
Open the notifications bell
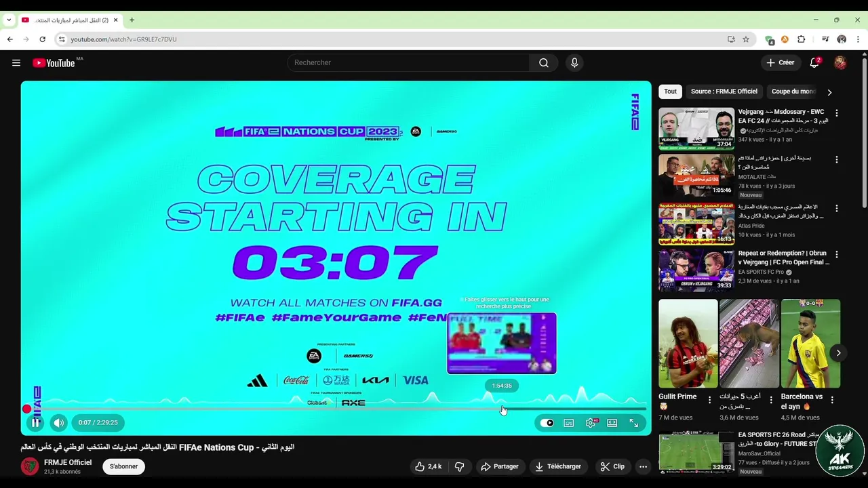pos(814,63)
